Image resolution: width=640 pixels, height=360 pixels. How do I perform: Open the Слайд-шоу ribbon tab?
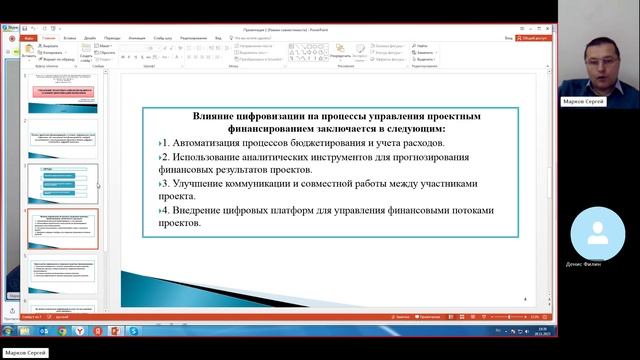point(162,38)
